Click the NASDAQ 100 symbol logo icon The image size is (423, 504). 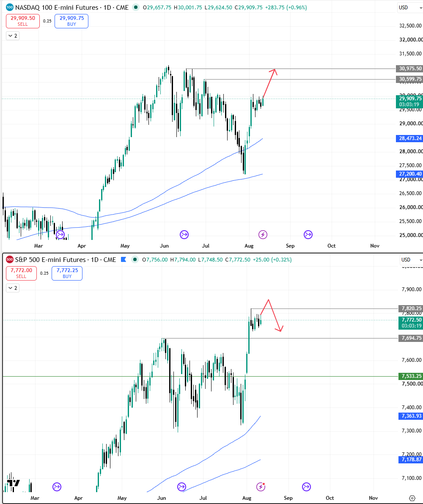click(10, 7)
